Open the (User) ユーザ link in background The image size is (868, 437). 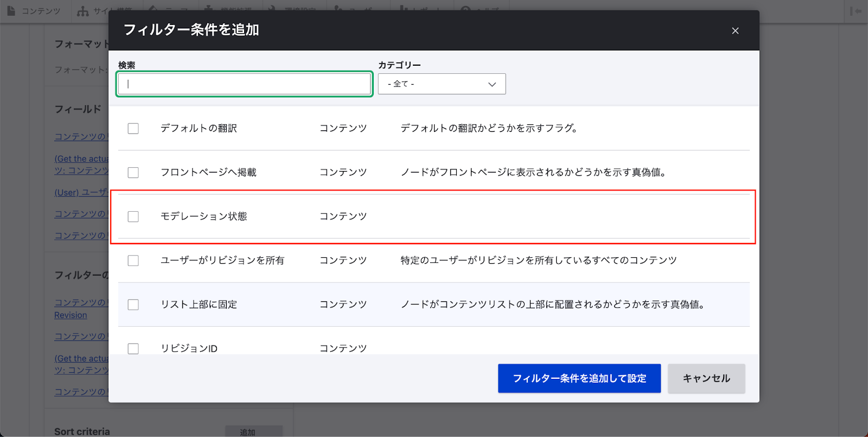(81, 193)
